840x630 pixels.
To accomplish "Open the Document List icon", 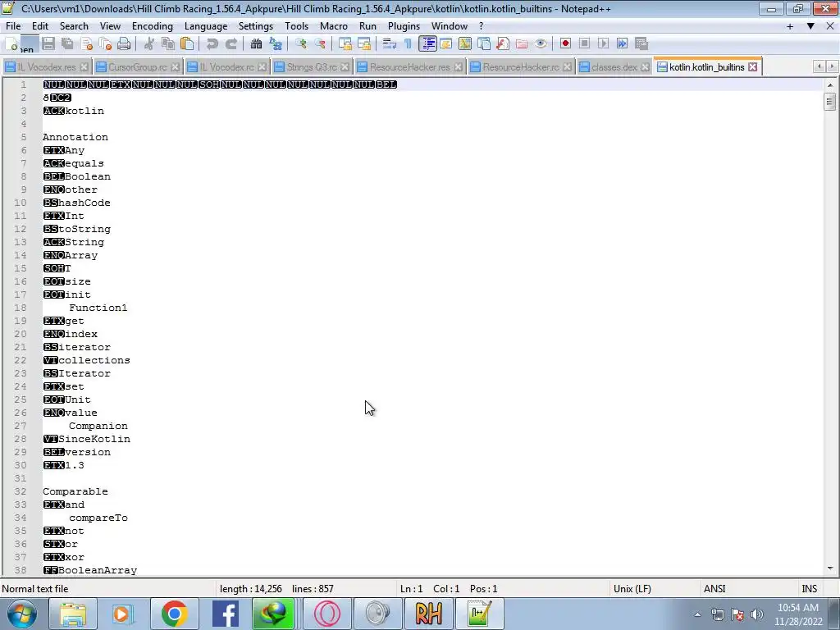I will point(484,44).
